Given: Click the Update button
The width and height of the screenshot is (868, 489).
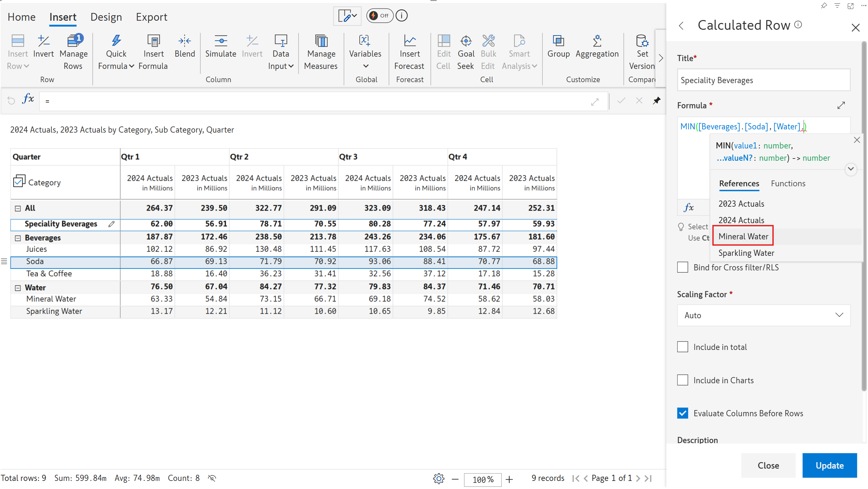Looking at the screenshot, I should (x=829, y=465).
